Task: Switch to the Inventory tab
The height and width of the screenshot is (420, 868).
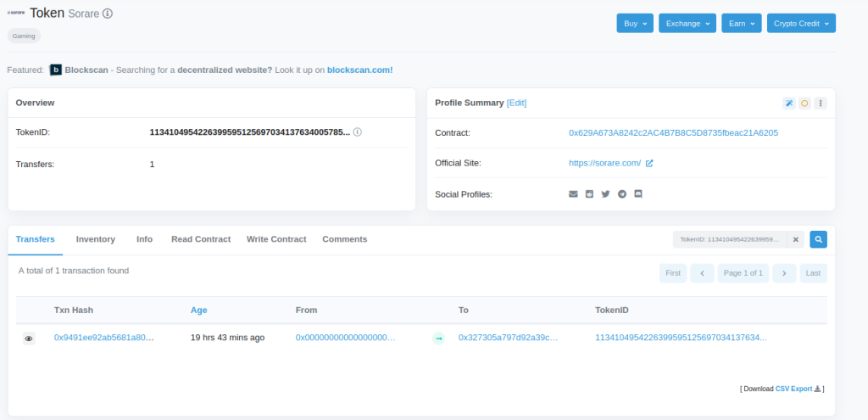Action: click(95, 239)
